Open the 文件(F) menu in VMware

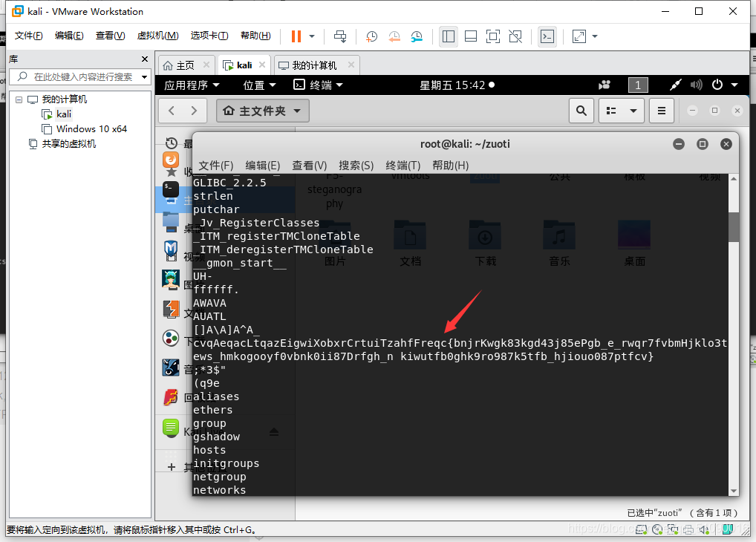pyautogui.click(x=28, y=36)
